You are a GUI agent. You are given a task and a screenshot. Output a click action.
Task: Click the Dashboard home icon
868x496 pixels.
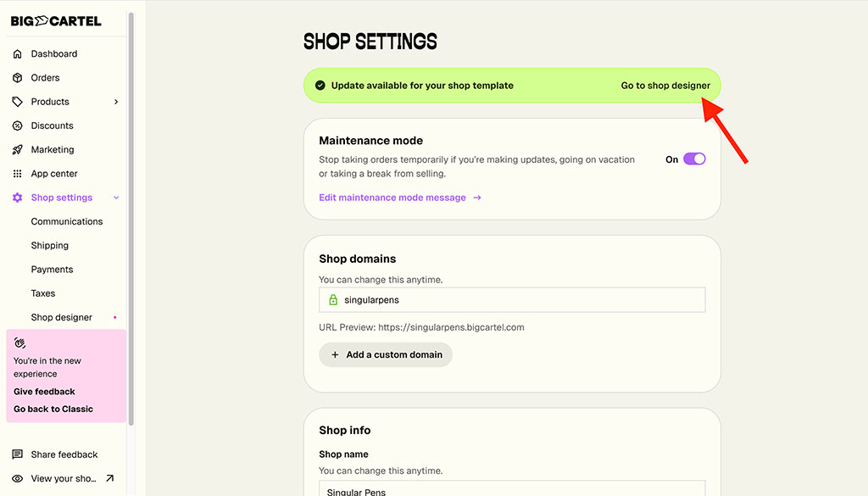point(18,53)
